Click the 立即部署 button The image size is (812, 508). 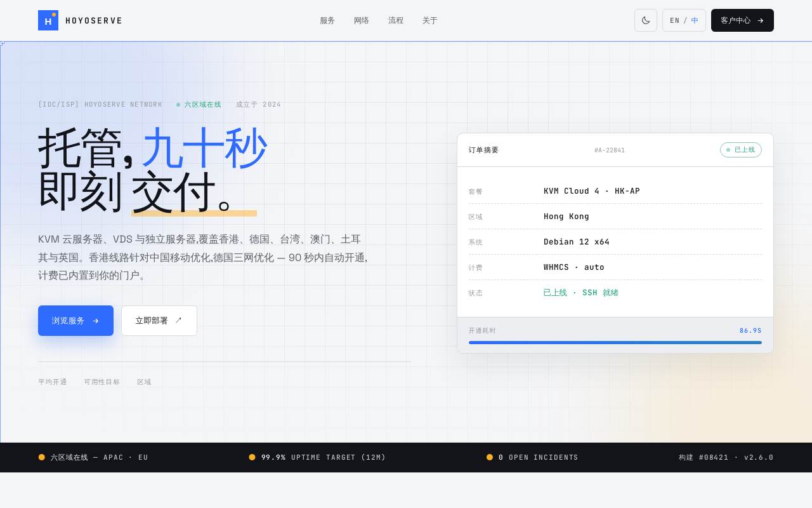pos(159,321)
